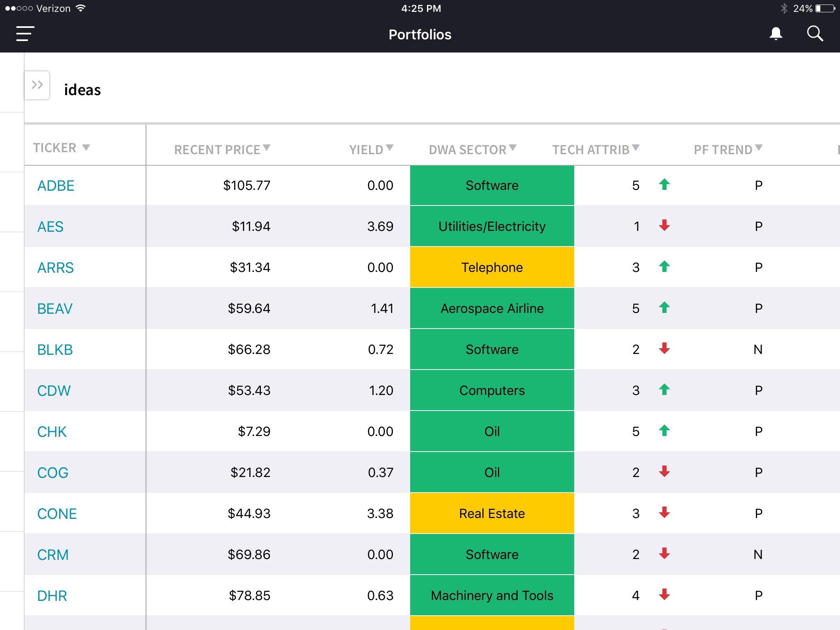Tap the red down arrow in COG row
Image resolution: width=840 pixels, height=630 pixels.
(x=664, y=471)
